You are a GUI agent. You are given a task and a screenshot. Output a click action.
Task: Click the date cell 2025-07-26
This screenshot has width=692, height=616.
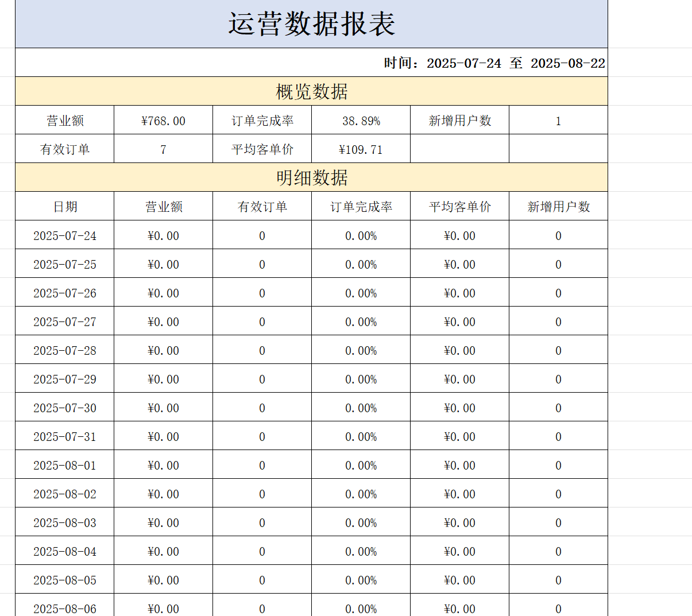tap(65, 292)
